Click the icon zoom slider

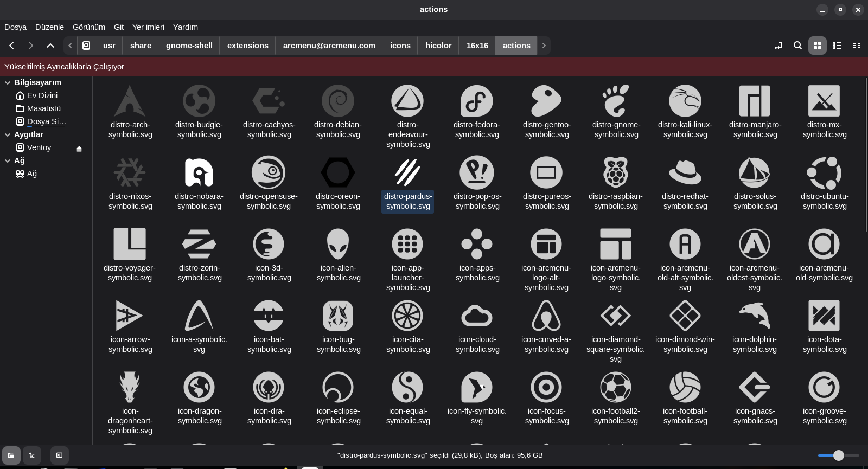(838, 455)
